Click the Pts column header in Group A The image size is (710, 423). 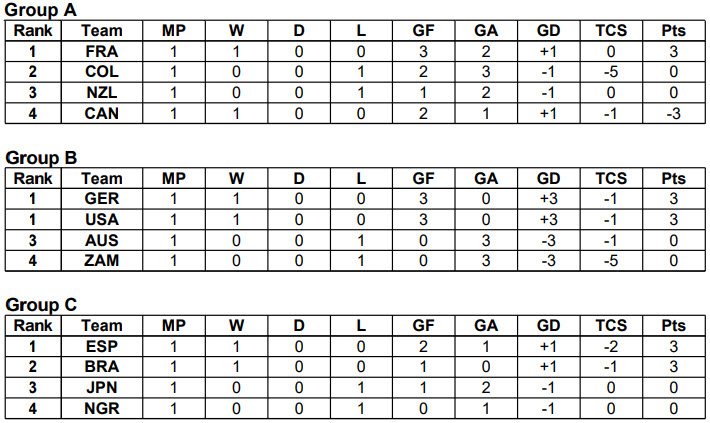pyautogui.click(x=673, y=31)
